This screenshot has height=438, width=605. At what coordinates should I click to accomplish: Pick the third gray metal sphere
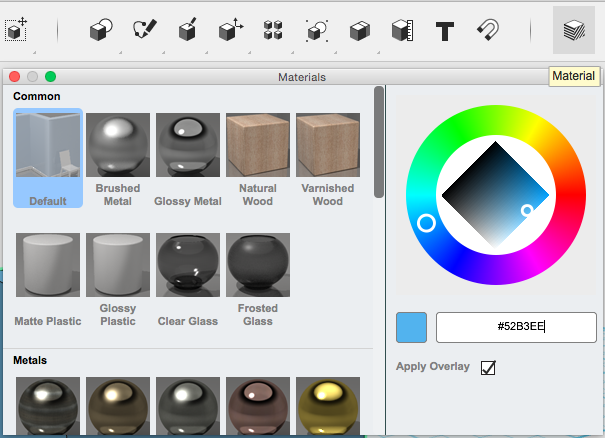(188, 406)
